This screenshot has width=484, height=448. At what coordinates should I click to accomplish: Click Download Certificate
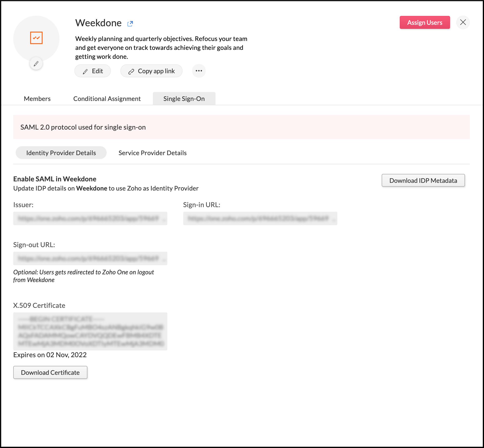click(x=50, y=372)
